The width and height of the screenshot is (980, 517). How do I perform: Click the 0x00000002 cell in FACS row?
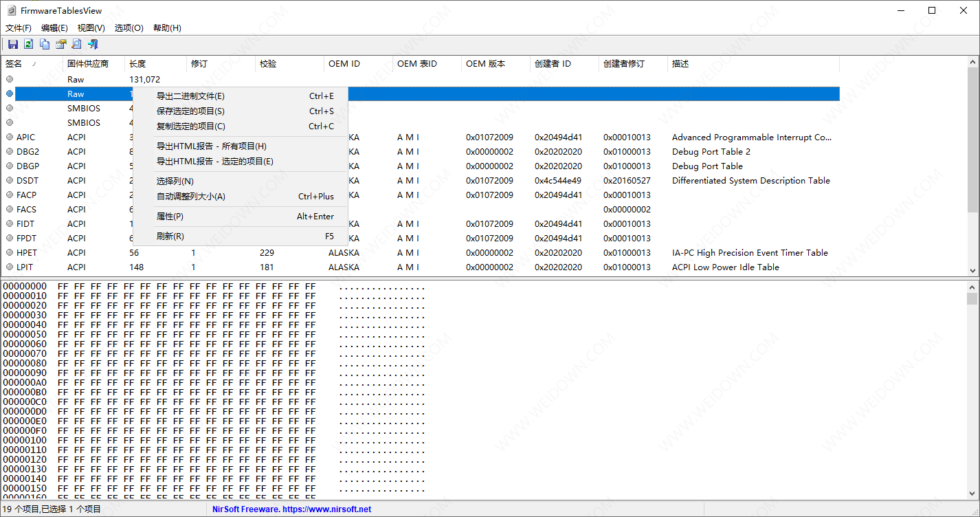click(627, 210)
